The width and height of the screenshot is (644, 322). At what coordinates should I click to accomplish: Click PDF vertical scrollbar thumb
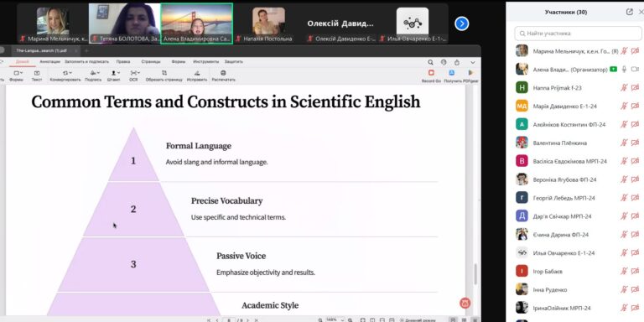pyautogui.click(x=476, y=274)
